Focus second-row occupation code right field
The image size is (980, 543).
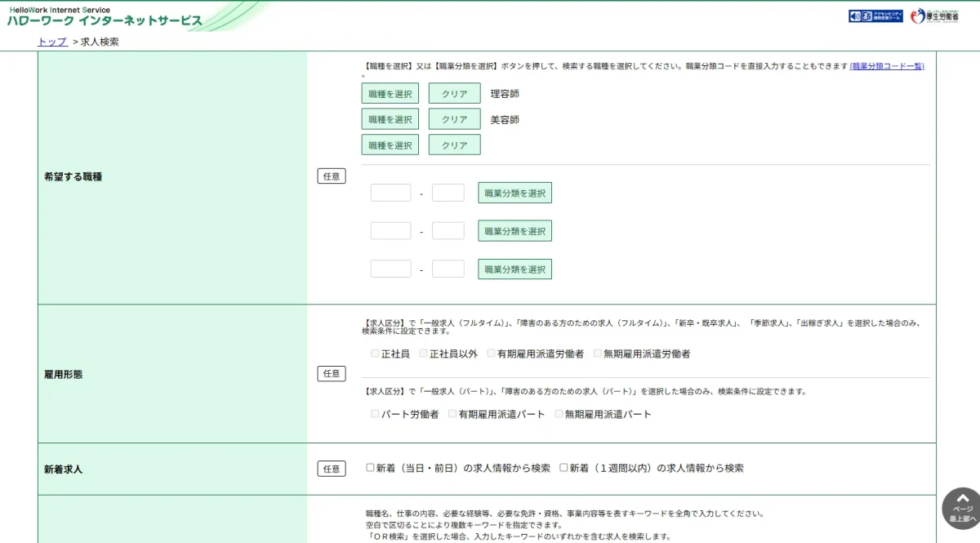448,231
